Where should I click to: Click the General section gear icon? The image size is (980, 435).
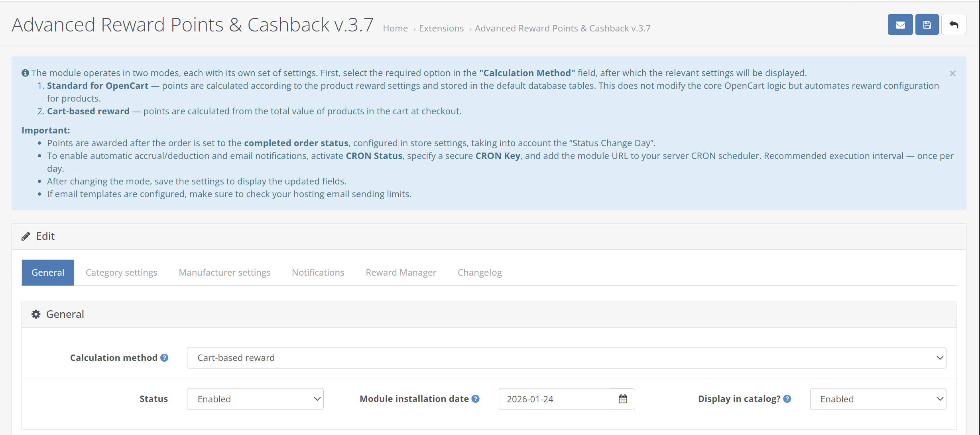(36, 314)
